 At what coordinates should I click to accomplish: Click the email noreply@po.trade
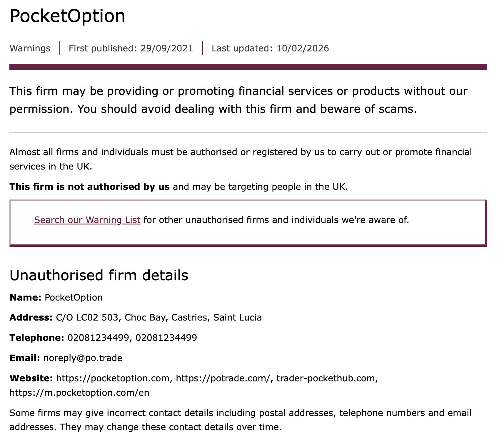tap(83, 358)
